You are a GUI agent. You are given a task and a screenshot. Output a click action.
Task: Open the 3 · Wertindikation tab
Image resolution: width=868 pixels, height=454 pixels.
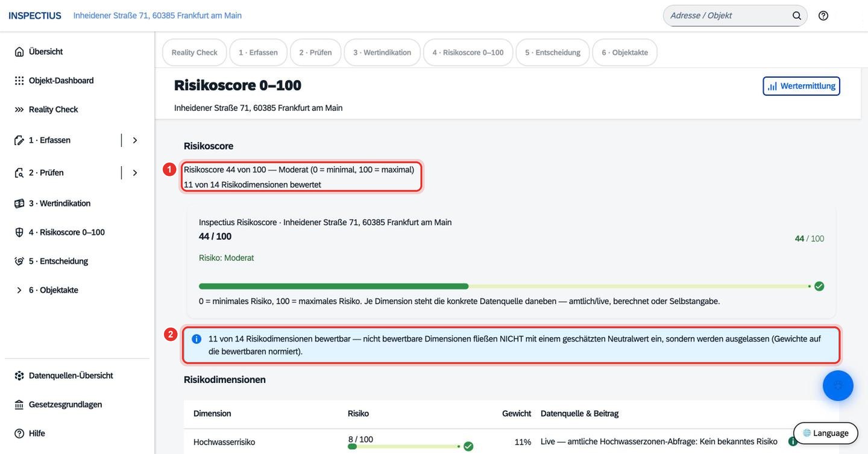(x=382, y=52)
